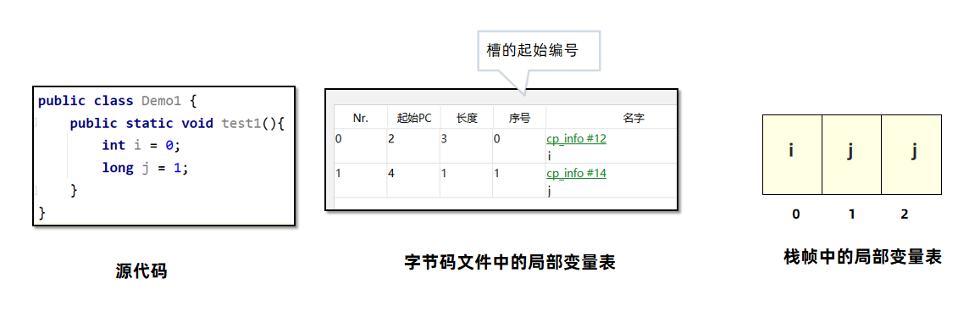
Task: Click the 起始PC column header
Action: [413, 118]
